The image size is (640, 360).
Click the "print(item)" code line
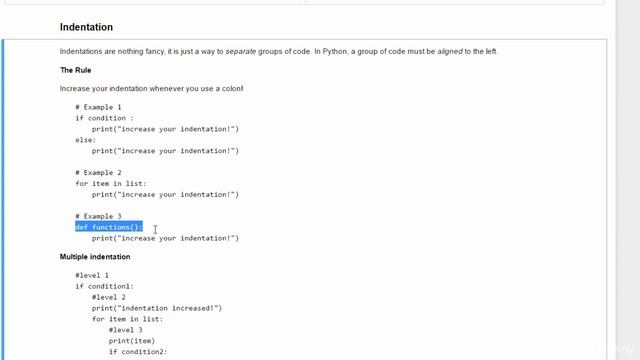tap(132, 341)
